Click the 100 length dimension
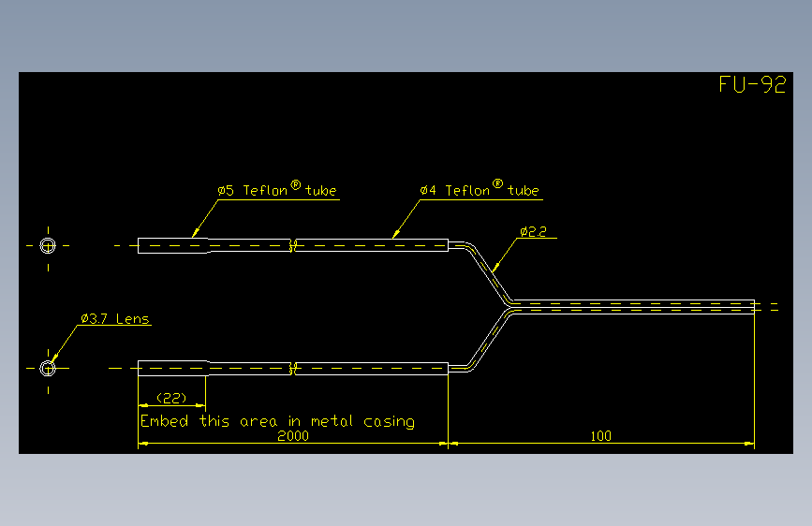812x526 pixels. coord(600,436)
